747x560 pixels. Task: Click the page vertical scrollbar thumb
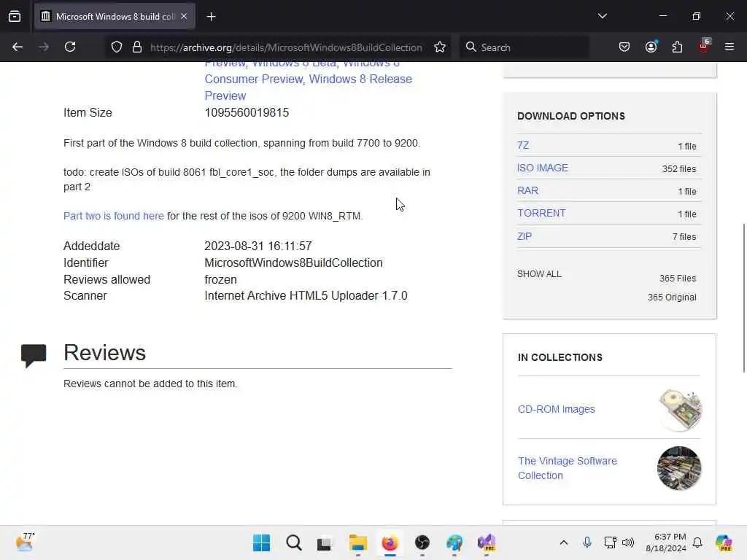743,297
